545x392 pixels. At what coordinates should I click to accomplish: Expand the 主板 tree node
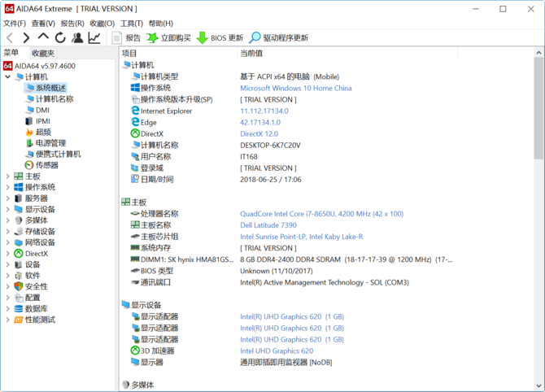(7, 176)
